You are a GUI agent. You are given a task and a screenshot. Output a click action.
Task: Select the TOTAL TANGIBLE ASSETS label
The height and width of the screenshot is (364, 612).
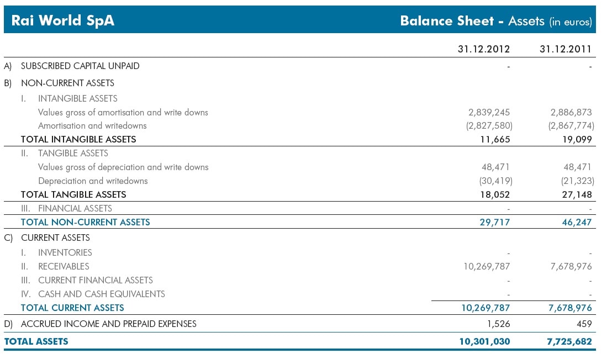click(x=73, y=194)
